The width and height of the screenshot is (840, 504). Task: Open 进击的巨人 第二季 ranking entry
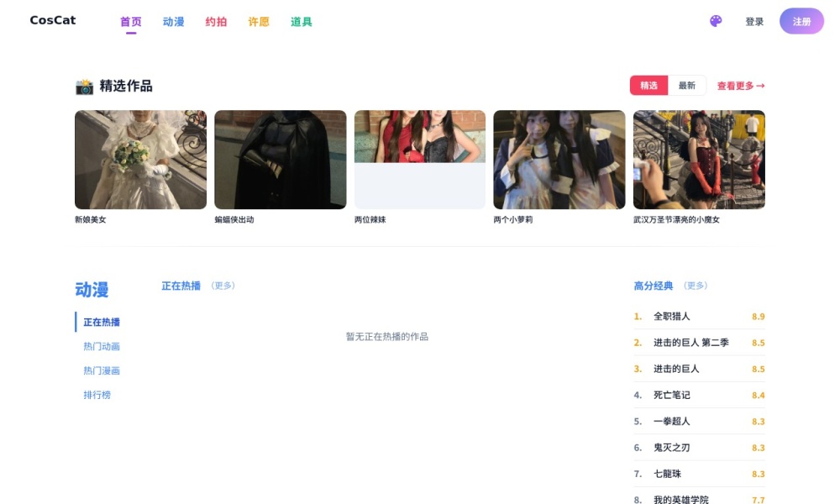click(691, 342)
